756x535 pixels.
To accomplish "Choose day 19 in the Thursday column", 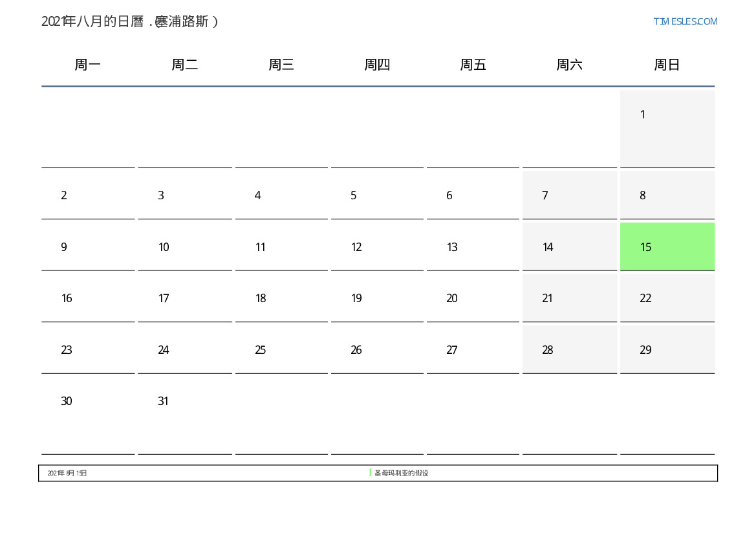I will (x=377, y=298).
